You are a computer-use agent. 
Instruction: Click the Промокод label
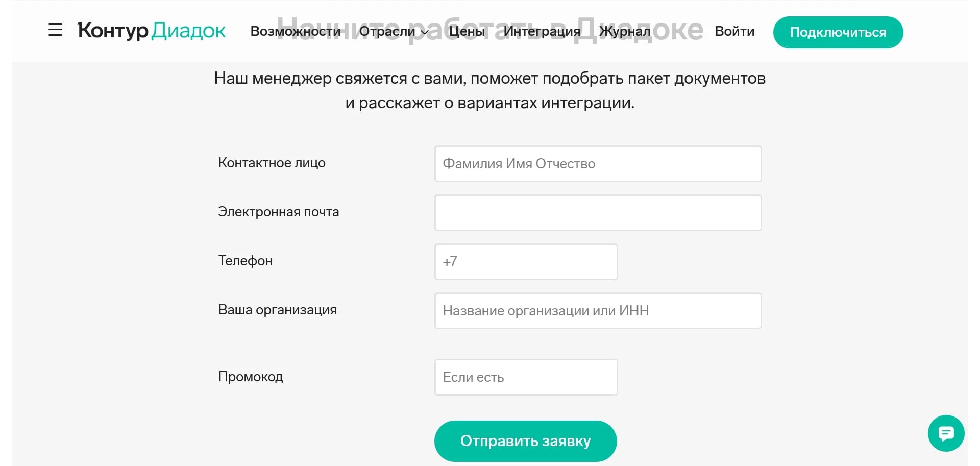251,376
